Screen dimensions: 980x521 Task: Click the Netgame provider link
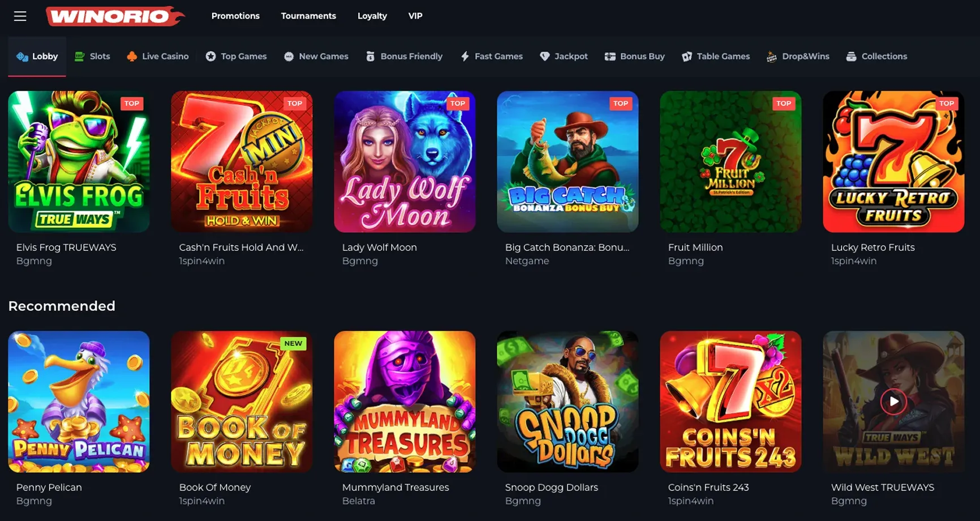(x=527, y=261)
